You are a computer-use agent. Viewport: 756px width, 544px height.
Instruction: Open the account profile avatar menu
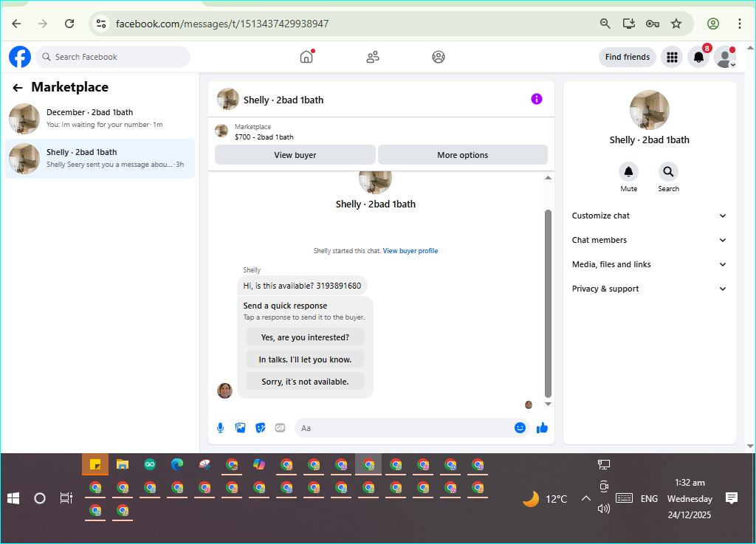pyautogui.click(x=725, y=57)
